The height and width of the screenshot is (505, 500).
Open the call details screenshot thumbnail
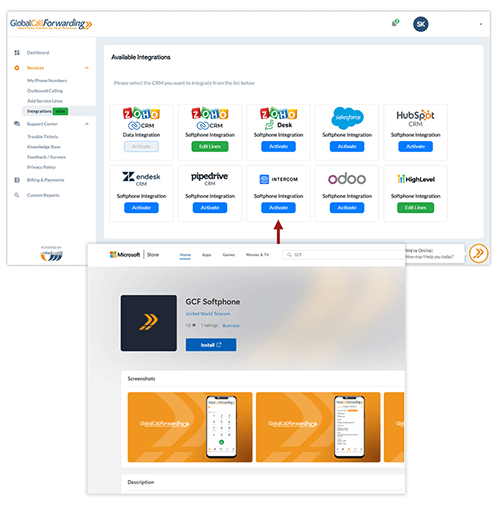tap(318, 427)
